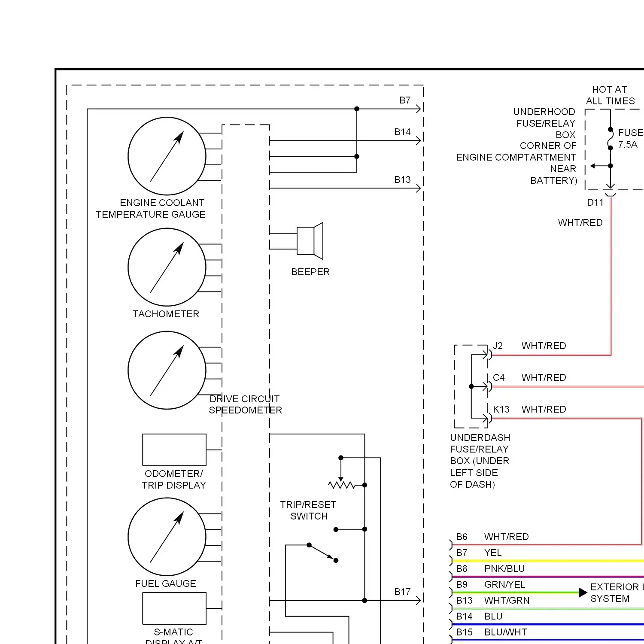Click the TRIP/RESET SWITCH label
Image resolution: width=644 pixels, height=644 pixels.
[x=308, y=510]
